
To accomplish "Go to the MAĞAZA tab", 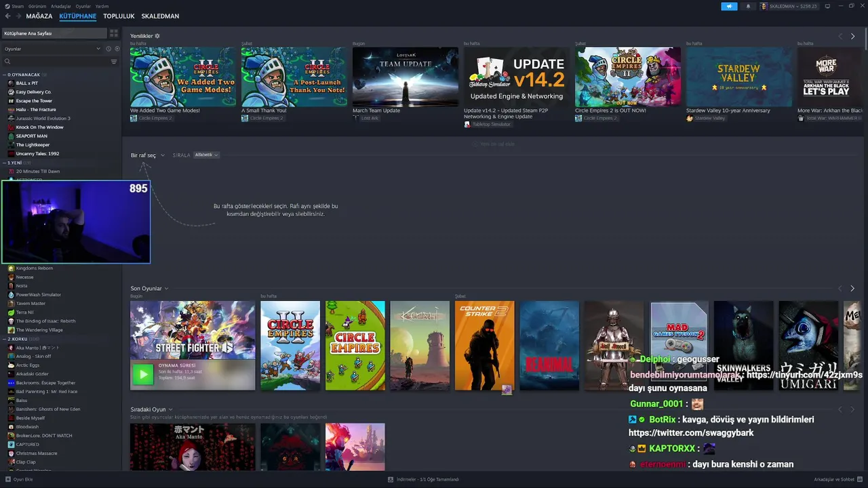I will [39, 16].
